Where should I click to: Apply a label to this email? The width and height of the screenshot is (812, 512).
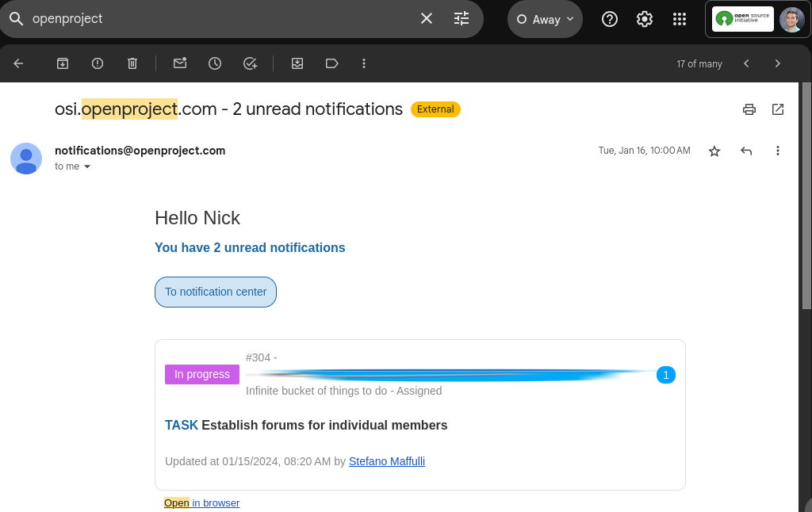coord(332,63)
